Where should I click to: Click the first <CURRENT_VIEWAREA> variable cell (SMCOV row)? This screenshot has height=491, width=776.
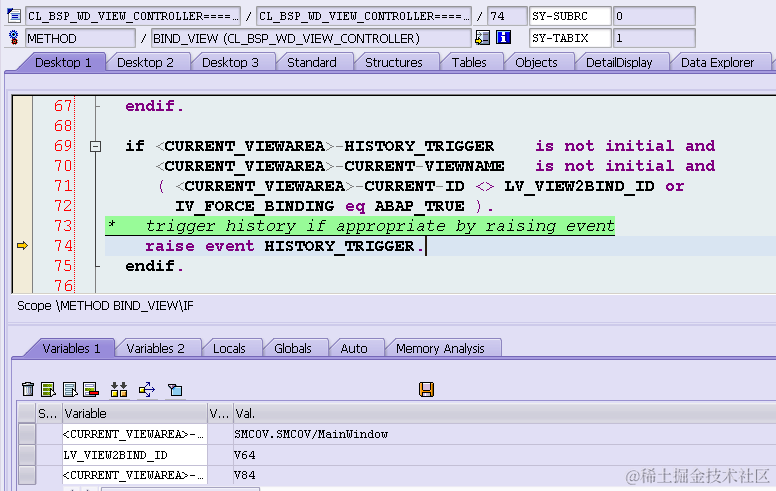[134, 434]
